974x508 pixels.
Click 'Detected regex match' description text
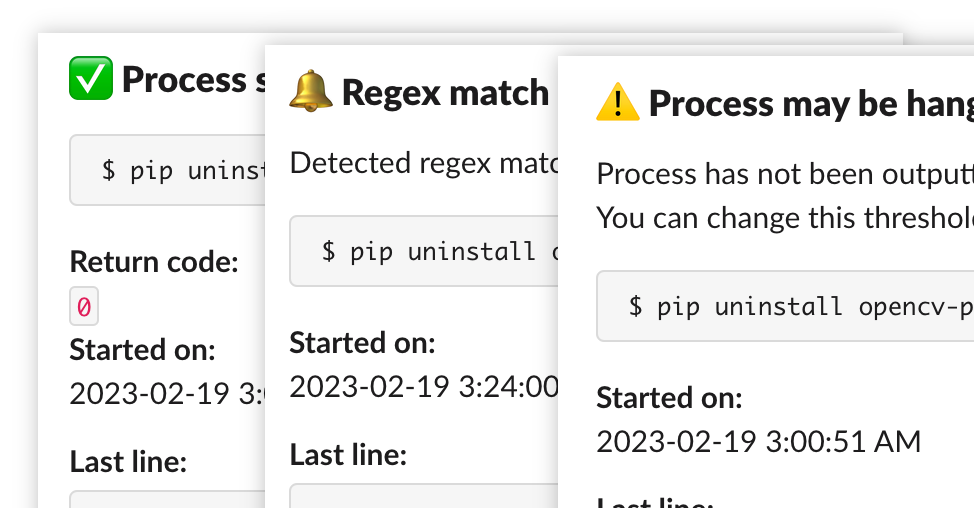(x=424, y=163)
